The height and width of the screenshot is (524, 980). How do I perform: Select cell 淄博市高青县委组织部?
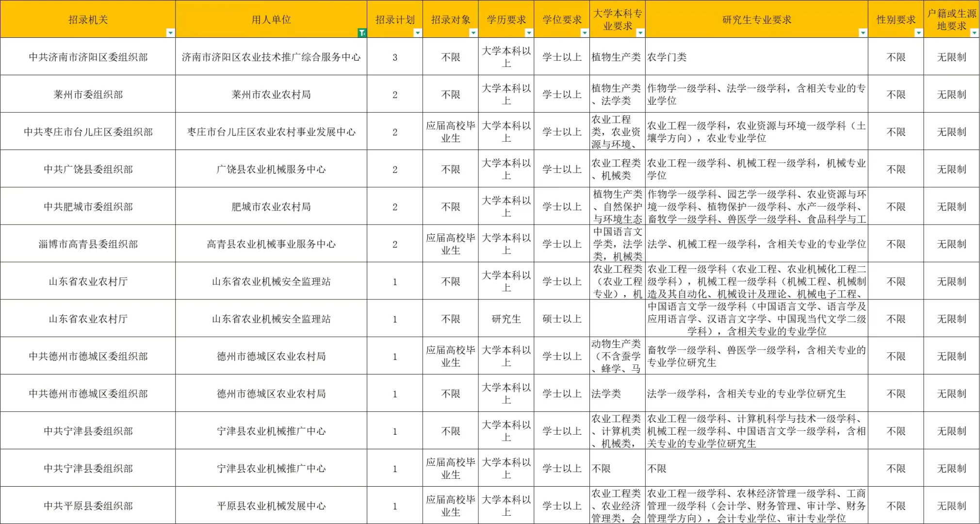(88, 244)
